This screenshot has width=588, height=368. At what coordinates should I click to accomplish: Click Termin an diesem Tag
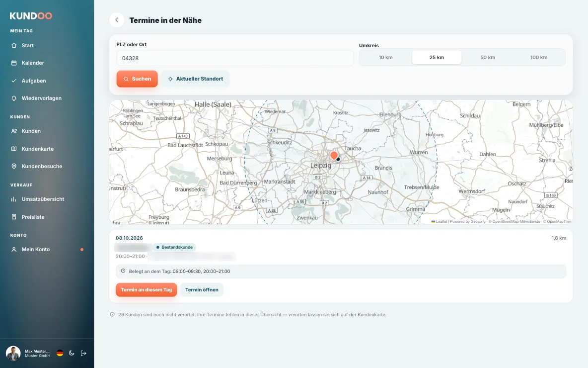(x=146, y=289)
